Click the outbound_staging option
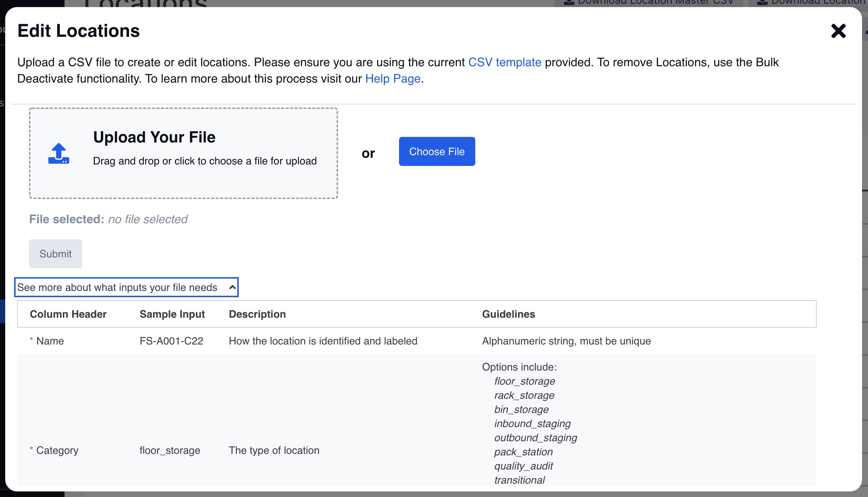868x497 pixels. click(536, 437)
